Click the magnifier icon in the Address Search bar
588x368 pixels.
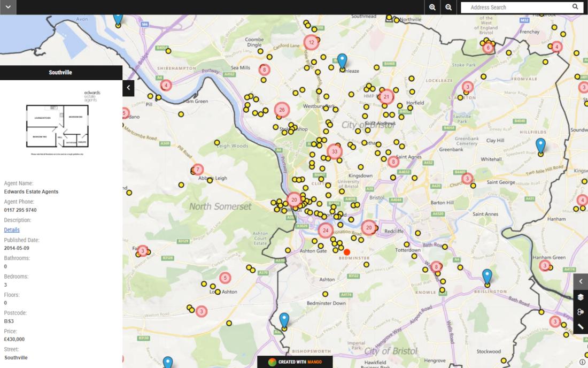pyautogui.click(x=576, y=7)
